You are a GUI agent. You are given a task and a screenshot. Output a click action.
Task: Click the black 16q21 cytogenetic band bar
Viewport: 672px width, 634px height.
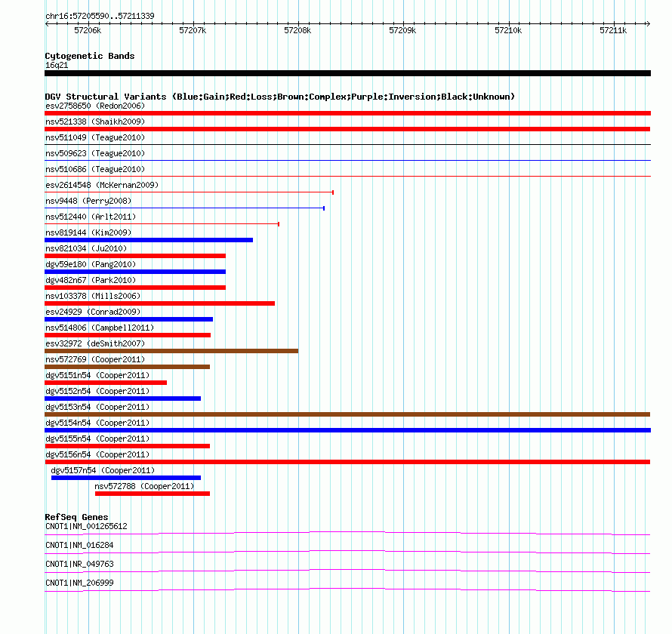tap(347, 73)
